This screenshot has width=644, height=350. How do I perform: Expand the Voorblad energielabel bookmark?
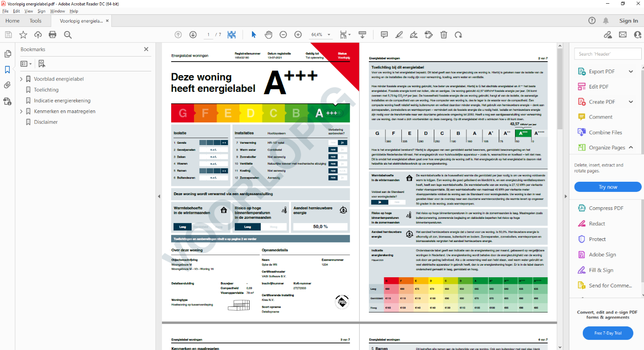point(21,79)
